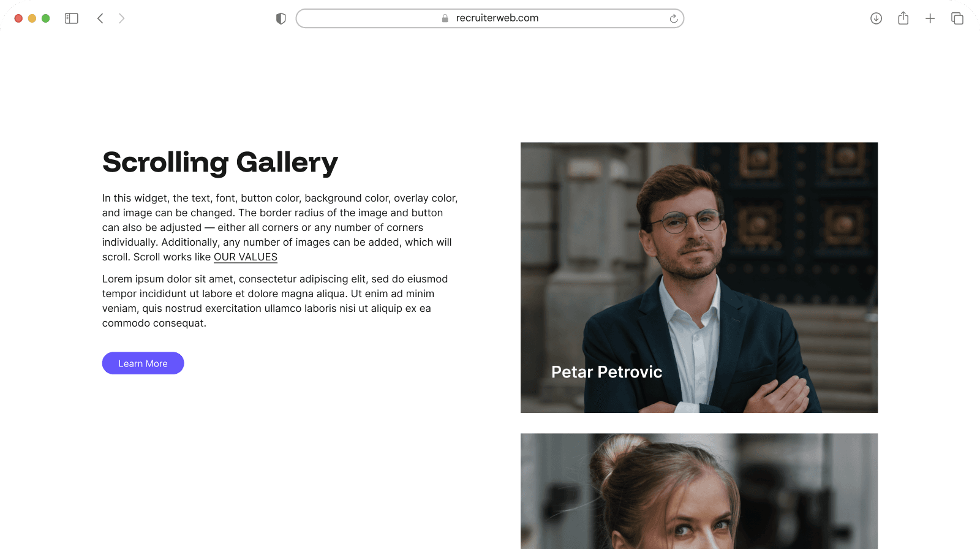980x549 pixels.
Task: Click the forward navigation arrow
Action: pos(121,18)
